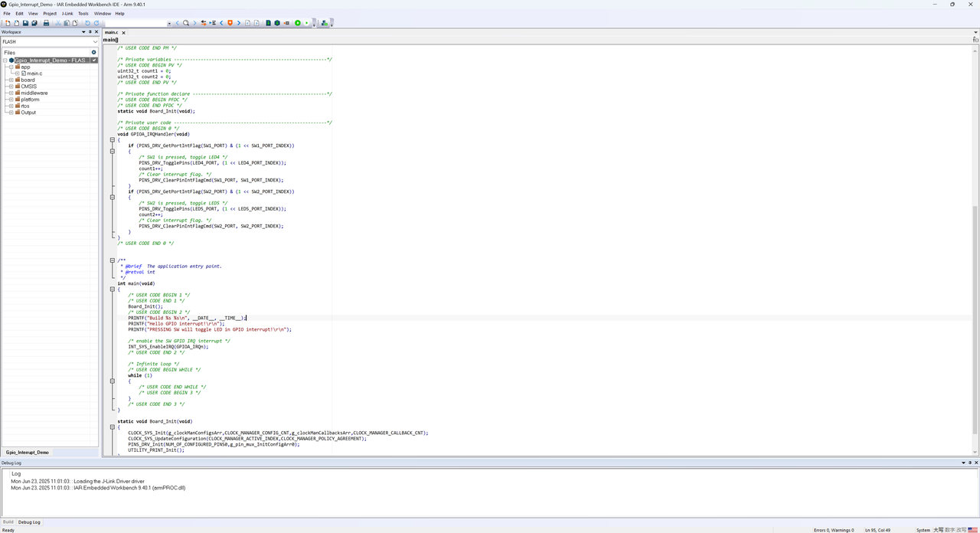
Task: Click the Undo toolbar icon
Action: point(87,23)
